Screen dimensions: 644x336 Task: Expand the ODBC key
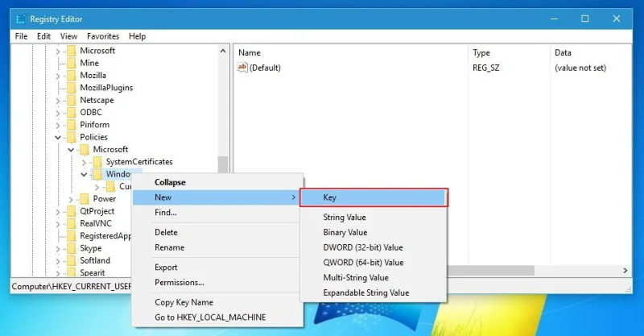(x=58, y=113)
